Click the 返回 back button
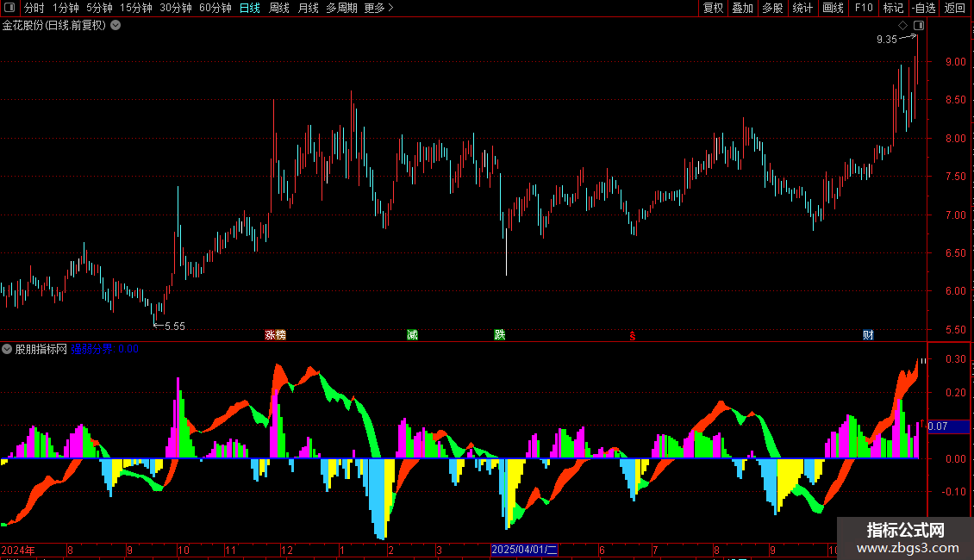 [955, 8]
